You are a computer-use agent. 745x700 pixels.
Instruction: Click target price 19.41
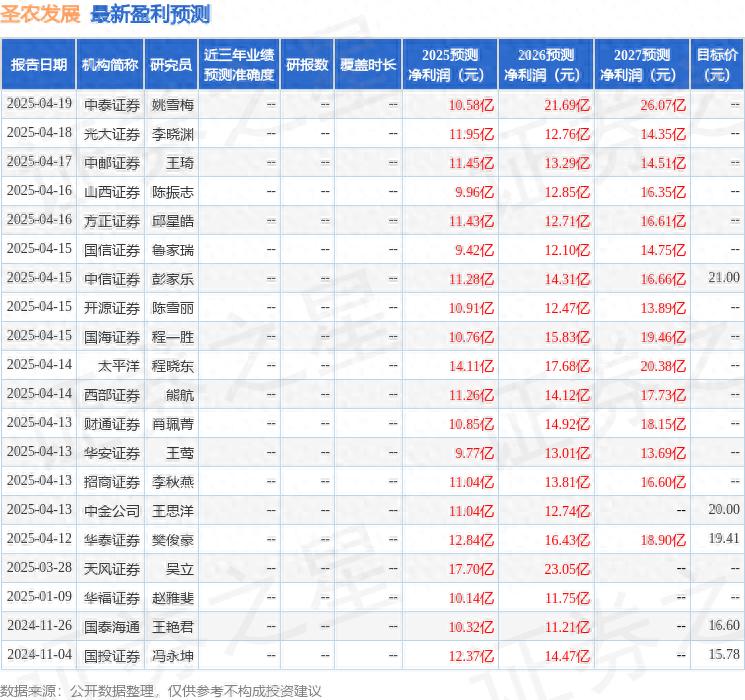pyautogui.click(x=724, y=538)
